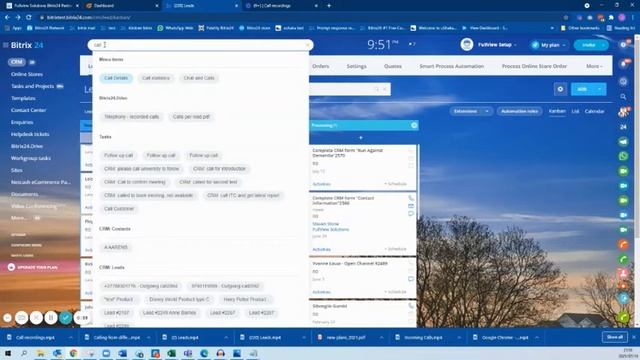
Task: Click teal checkmark on recording toolbar
Action: click(x=65, y=318)
